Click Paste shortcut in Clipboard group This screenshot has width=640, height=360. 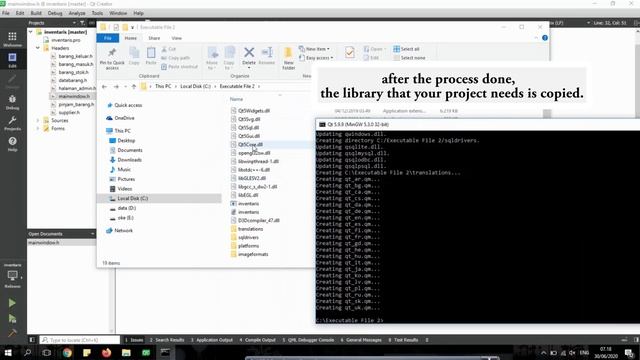click(179, 67)
